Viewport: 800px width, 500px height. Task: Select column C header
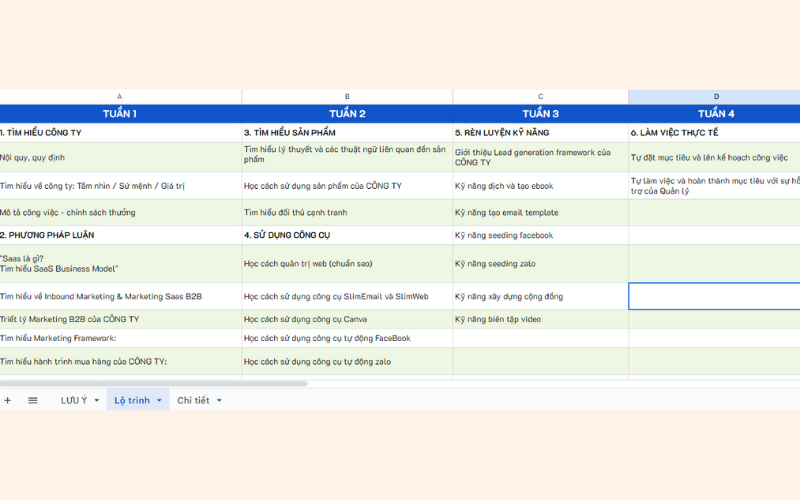tap(540, 97)
